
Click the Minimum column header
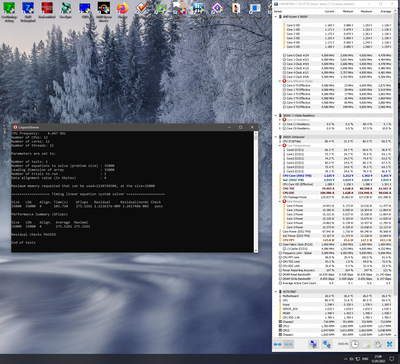pyautogui.click(x=349, y=11)
